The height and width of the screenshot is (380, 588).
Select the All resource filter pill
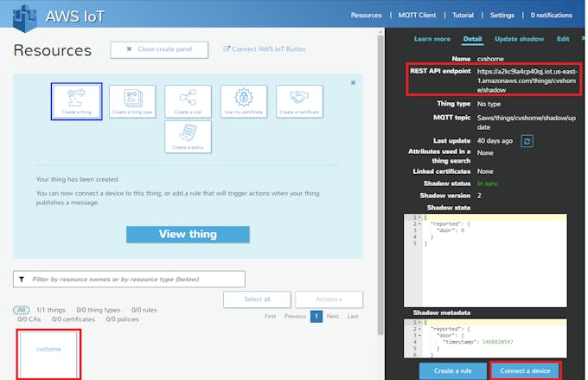[x=22, y=310]
